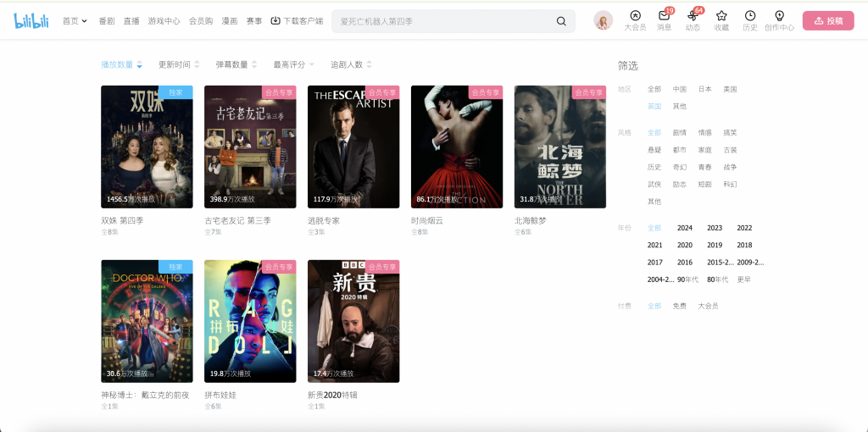The width and height of the screenshot is (868, 432).
Task: Filter year by 2018
Action: pyautogui.click(x=744, y=245)
